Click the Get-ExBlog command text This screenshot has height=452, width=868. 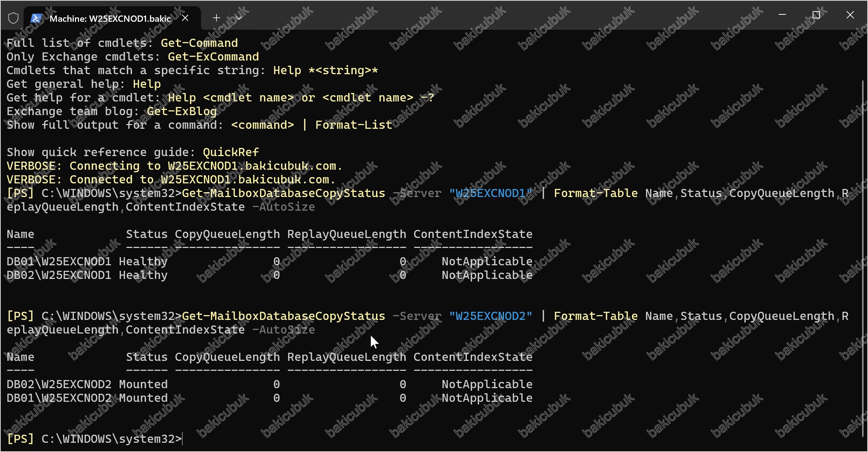click(x=182, y=111)
